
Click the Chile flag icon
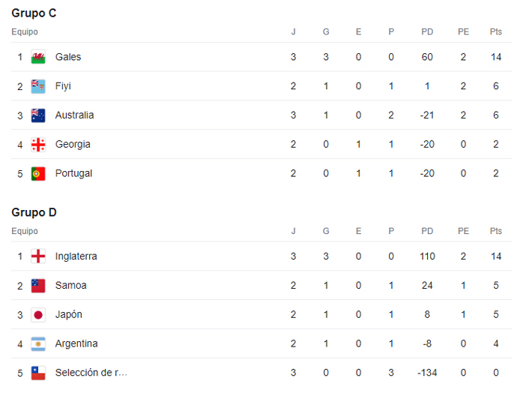[38, 373]
